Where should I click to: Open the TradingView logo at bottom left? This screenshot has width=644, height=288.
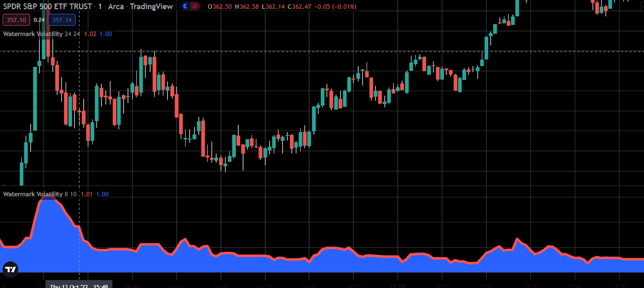10,269
